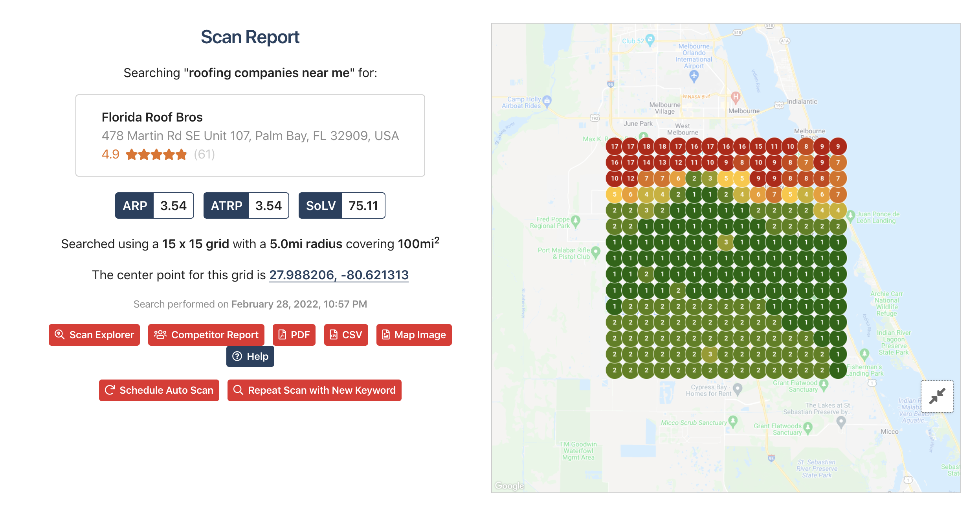
Task: Click the Google logo on the map
Action: 509,486
